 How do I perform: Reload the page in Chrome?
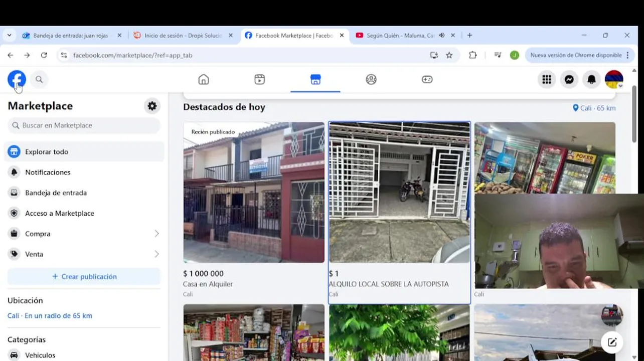pyautogui.click(x=44, y=55)
